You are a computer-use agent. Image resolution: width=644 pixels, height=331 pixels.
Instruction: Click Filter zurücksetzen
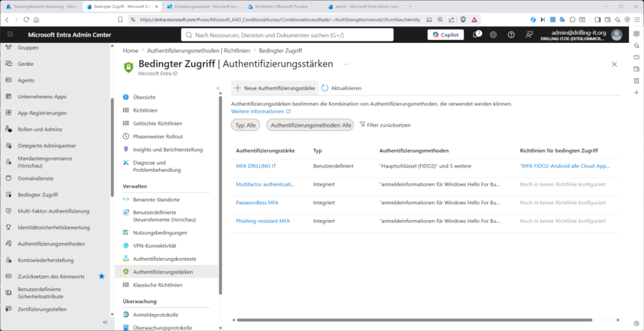coord(385,125)
